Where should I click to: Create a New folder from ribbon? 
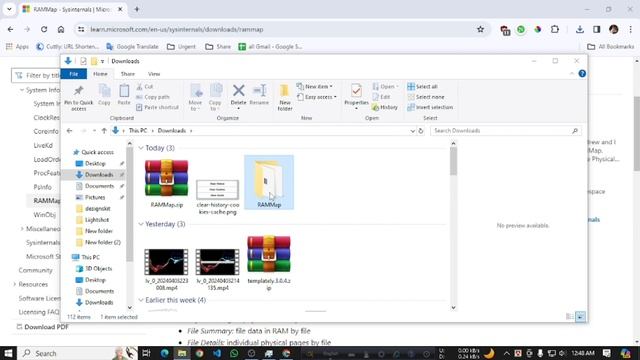pyautogui.click(x=285, y=97)
